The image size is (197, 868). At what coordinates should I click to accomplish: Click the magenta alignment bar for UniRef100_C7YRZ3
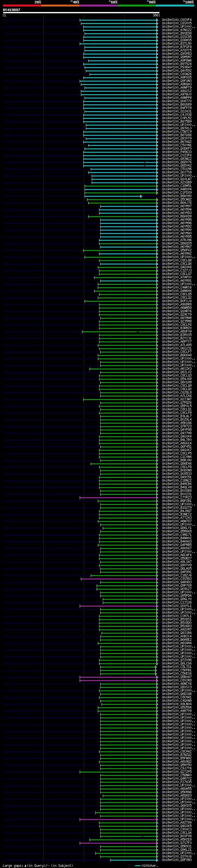[119, 497]
